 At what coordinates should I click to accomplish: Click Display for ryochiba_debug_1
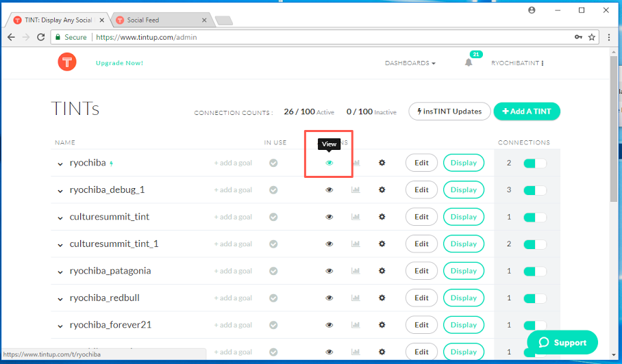[x=463, y=190]
